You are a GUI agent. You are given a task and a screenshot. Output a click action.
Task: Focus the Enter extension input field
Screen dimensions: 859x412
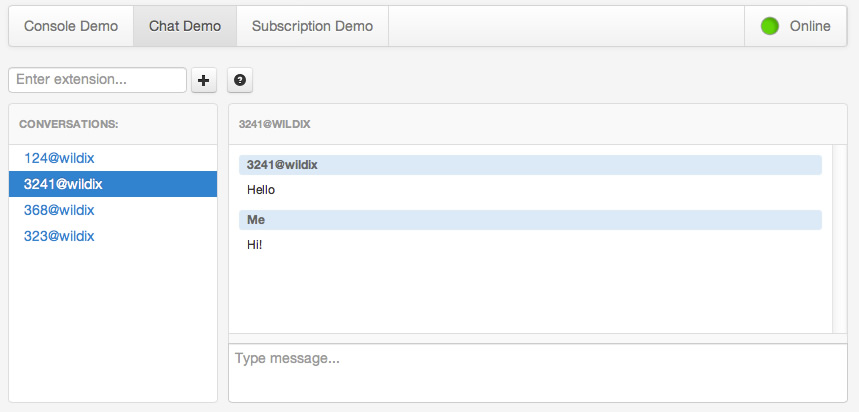point(97,79)
